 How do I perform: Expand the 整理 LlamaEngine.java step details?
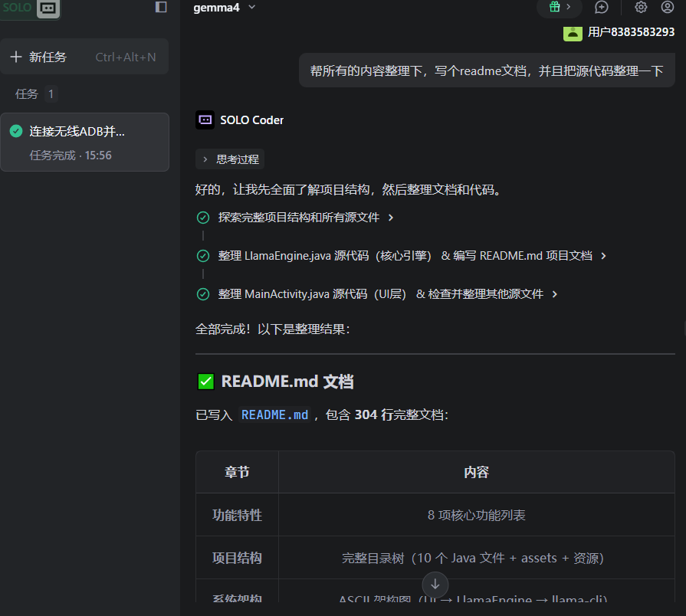(603, 256)
